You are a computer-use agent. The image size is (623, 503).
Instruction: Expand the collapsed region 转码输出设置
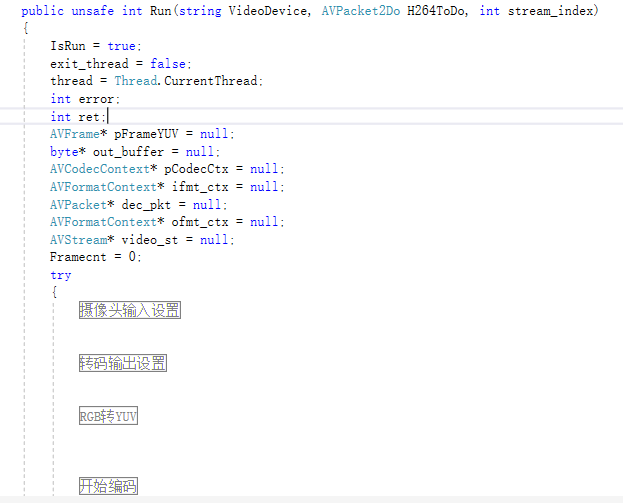click(123, 363)
